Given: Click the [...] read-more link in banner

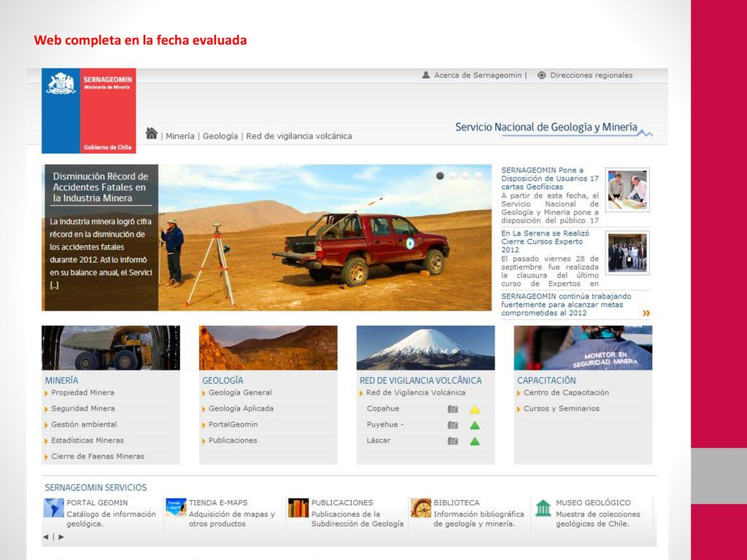Looking at the screenshot, I should coord(54,286).
